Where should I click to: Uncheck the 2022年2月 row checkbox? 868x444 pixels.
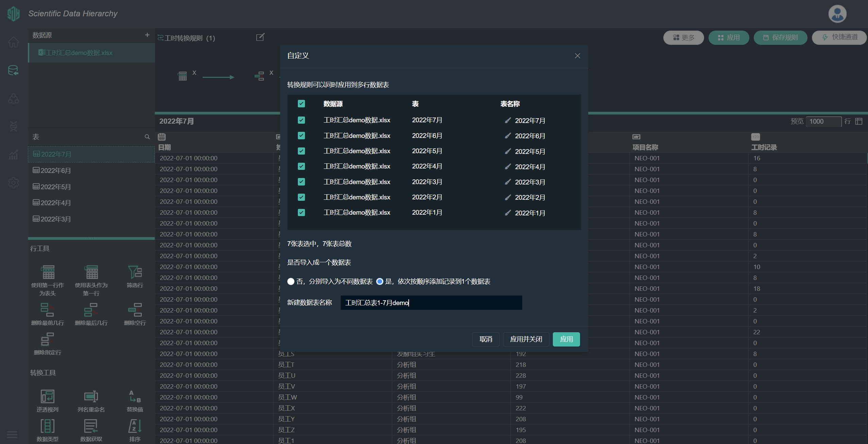click(x=301, y=197)
